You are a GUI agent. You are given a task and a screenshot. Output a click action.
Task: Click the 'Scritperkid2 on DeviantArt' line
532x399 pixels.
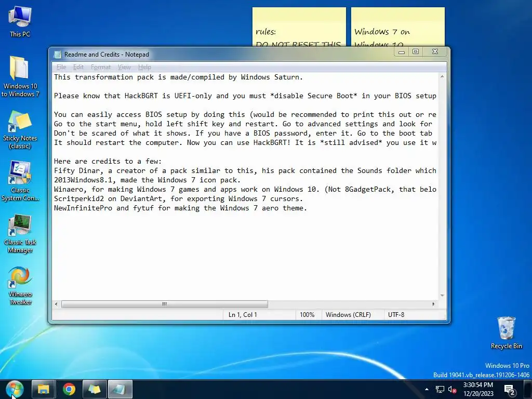178,199
